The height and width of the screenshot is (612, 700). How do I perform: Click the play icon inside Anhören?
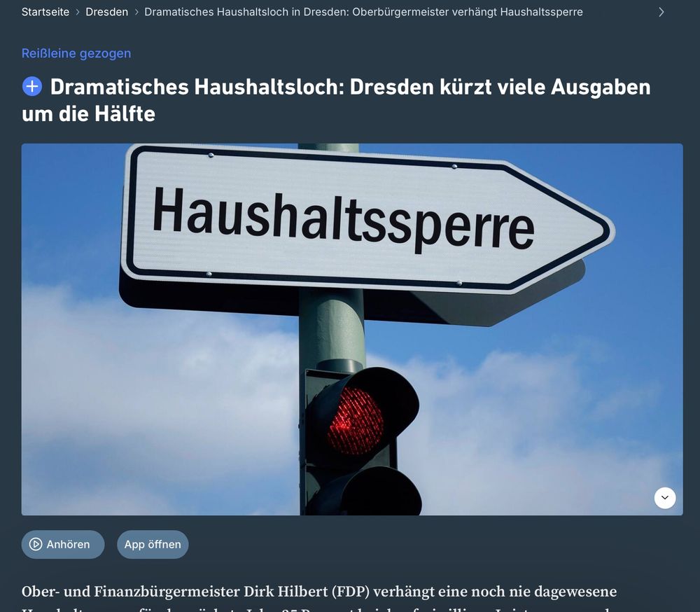[35, 544]
